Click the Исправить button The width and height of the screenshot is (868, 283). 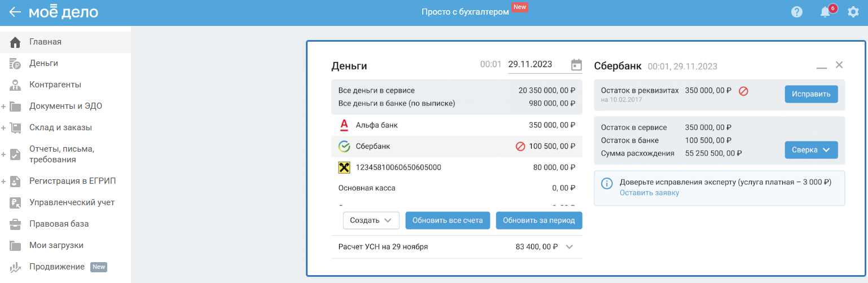pyautogui.click(x=811, y=94)
